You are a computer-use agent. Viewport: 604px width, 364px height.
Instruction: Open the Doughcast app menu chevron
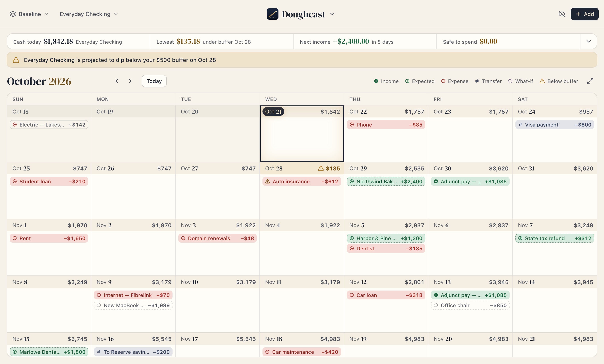pyautogui.click(x=332, y=14)
